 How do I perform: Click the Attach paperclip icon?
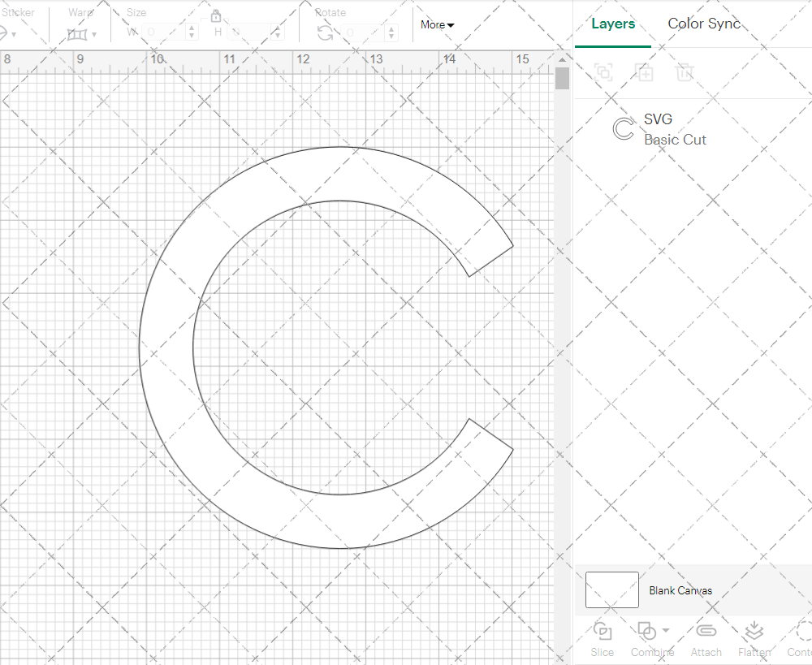[706, 632]
